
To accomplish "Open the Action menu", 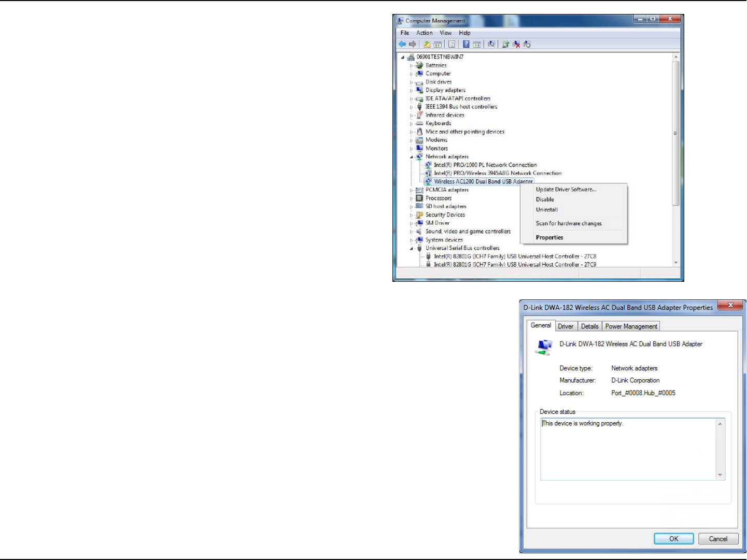I will click(424, 33).
